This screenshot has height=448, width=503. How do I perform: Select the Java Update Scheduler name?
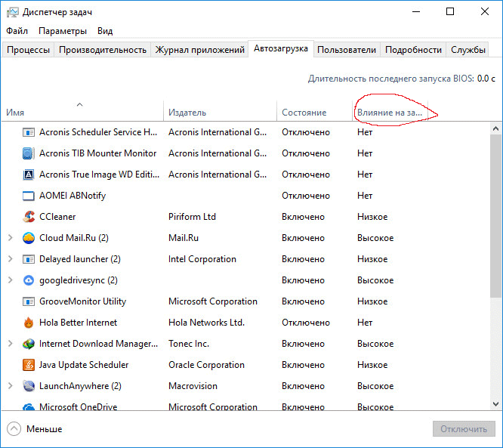coord(84,365)
